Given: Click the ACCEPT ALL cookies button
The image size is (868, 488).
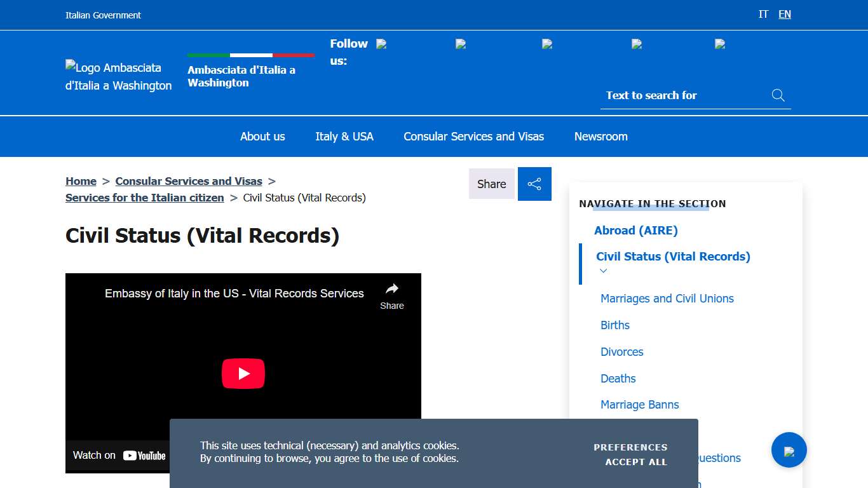Looking at the screenshot, I should (636, 462).
